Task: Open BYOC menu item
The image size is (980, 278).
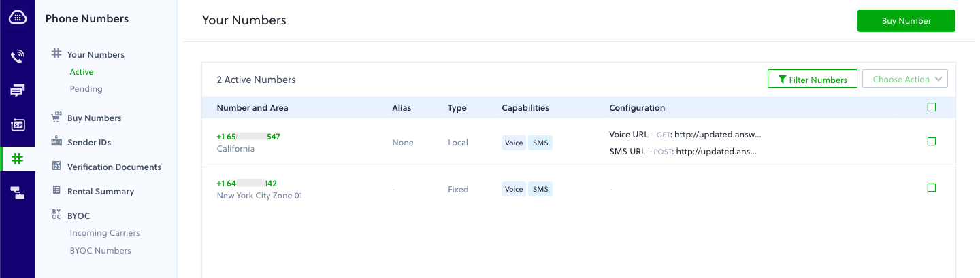Action: click(x=78, y=216)
